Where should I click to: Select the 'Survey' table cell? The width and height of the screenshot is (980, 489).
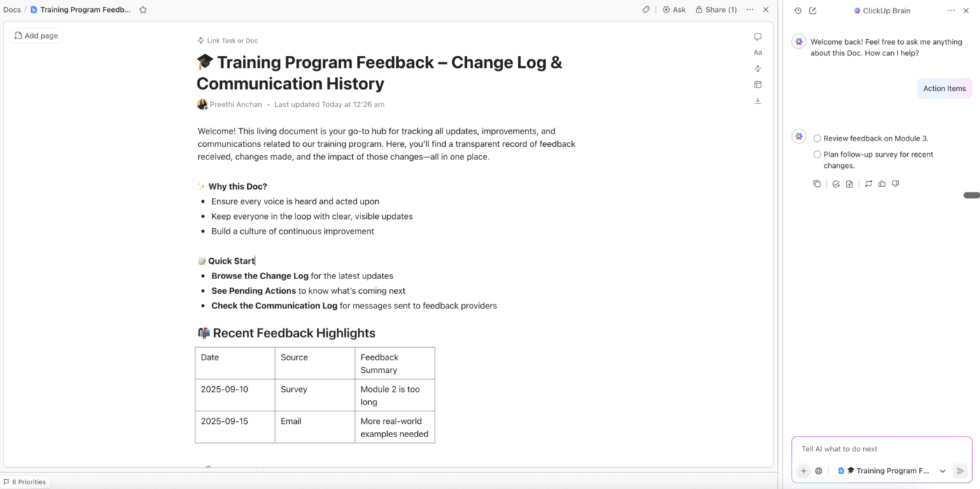[315, 395]
